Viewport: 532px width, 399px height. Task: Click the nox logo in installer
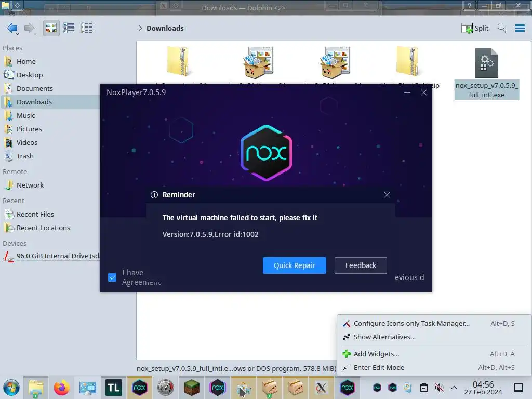[267, 153]
